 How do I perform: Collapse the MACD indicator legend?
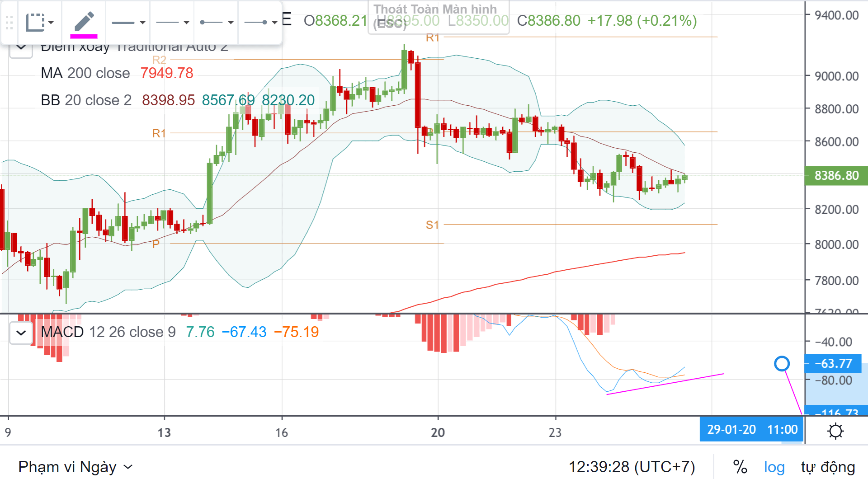click(21, 333)
